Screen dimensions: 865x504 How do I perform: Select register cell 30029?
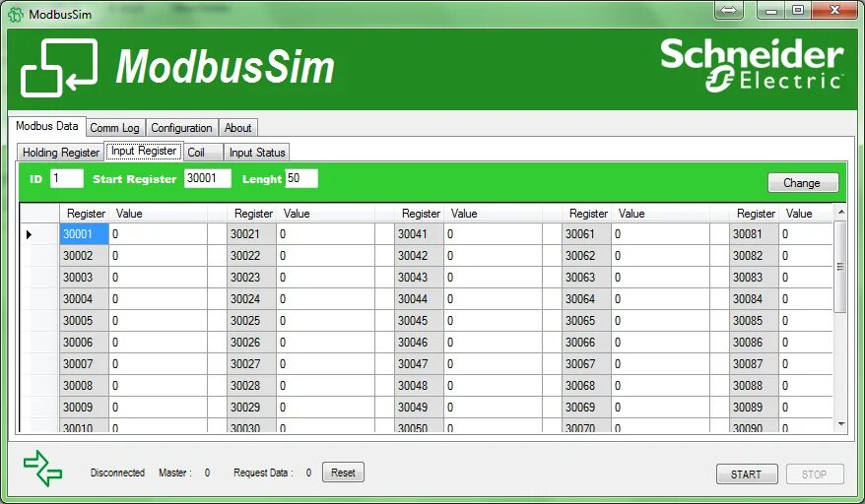251,407
